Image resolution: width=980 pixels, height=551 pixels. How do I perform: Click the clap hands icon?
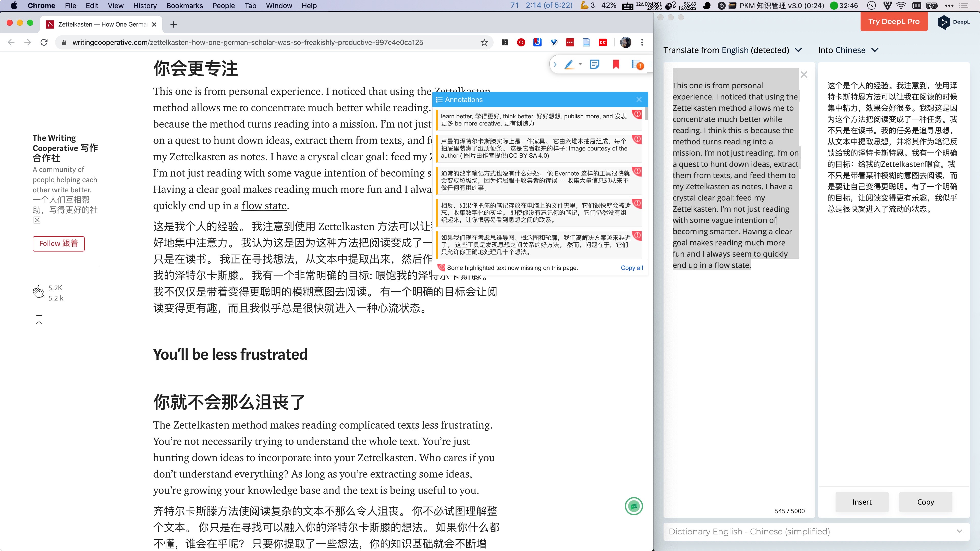[x=39, y=292]
